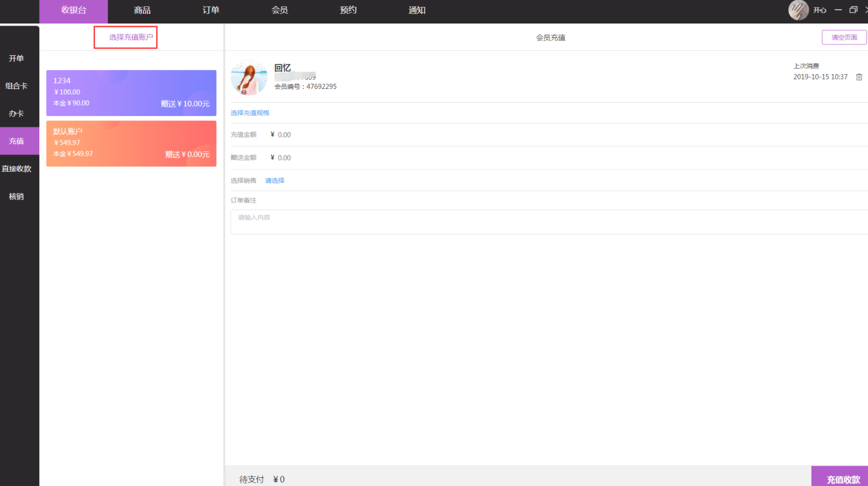
Task: Open the 订单 tab
Action: coord(210,10)
